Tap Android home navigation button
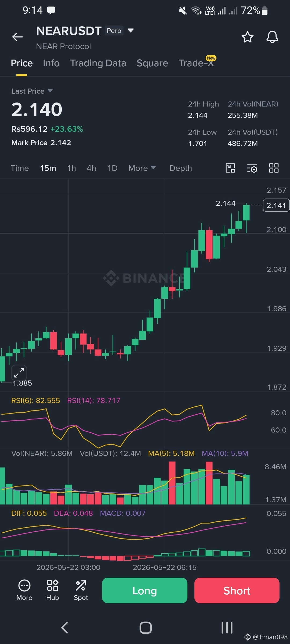The image size is (290, 644). click(146, 628)
